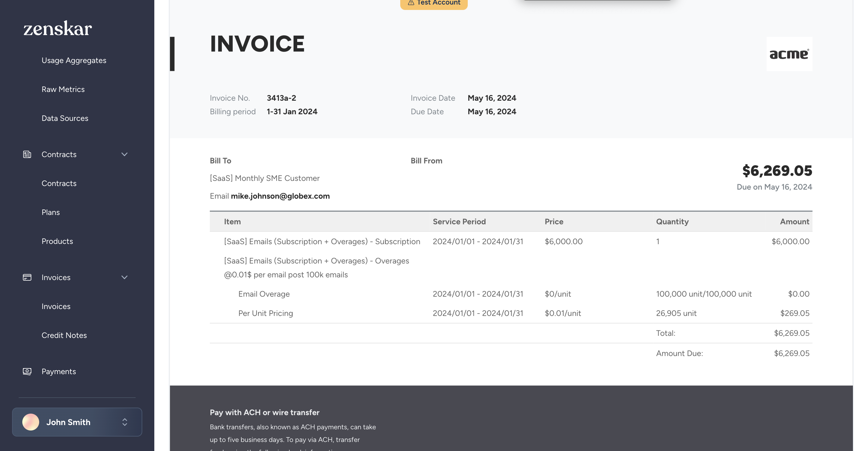The height and width of the screenshot is (451, 868).
Task: Click the Contracts document icon in sidebar
Action: point(27,154)
